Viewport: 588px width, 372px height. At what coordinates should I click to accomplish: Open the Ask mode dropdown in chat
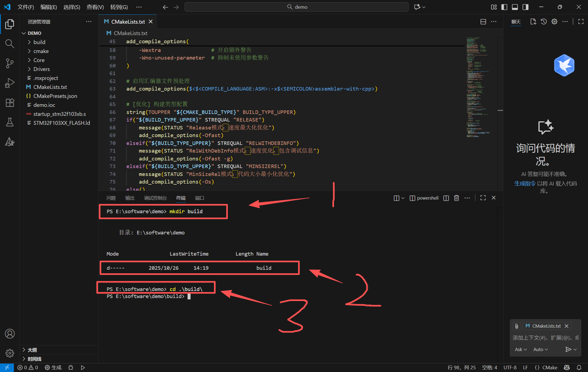point(520,349)
